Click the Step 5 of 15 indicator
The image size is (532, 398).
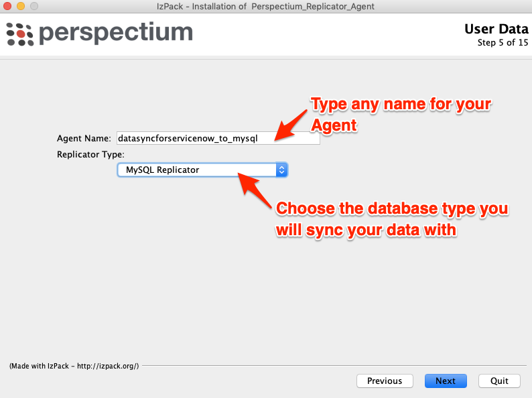503,43
